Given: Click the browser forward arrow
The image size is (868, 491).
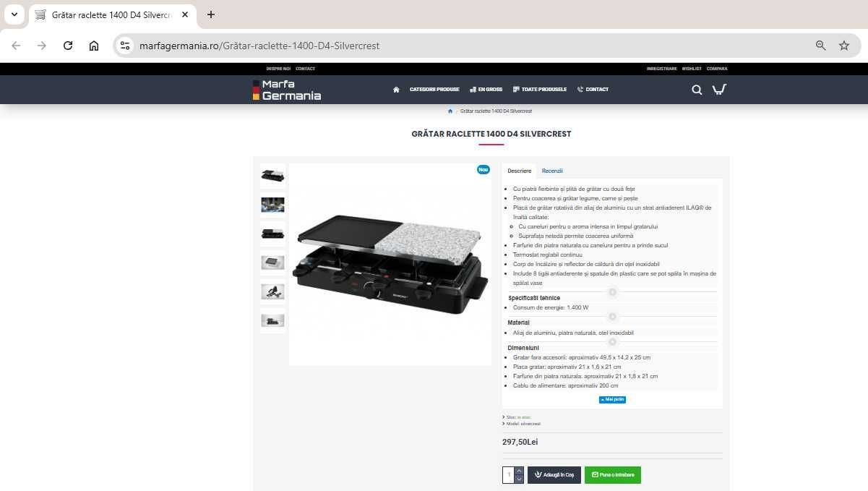Looking at the screenshot, I should tap(42, 46).
